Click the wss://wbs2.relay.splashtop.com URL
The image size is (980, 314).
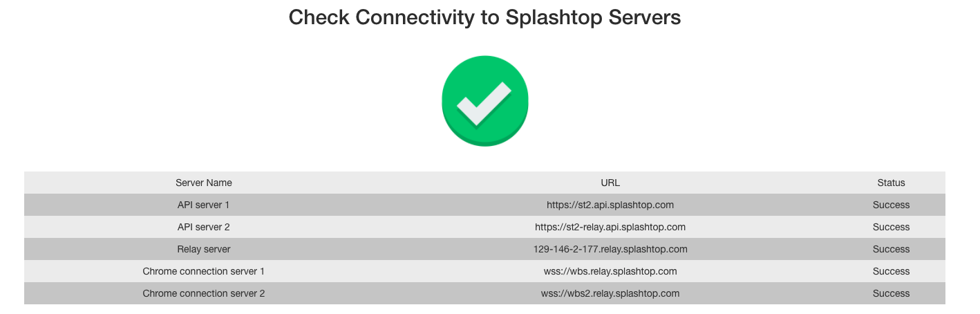[x=610, y=293]
